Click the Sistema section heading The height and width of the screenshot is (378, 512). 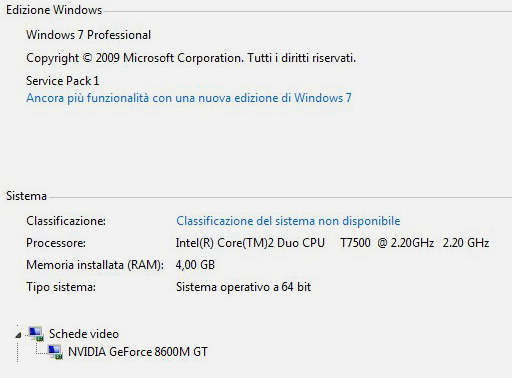(26, 196)
